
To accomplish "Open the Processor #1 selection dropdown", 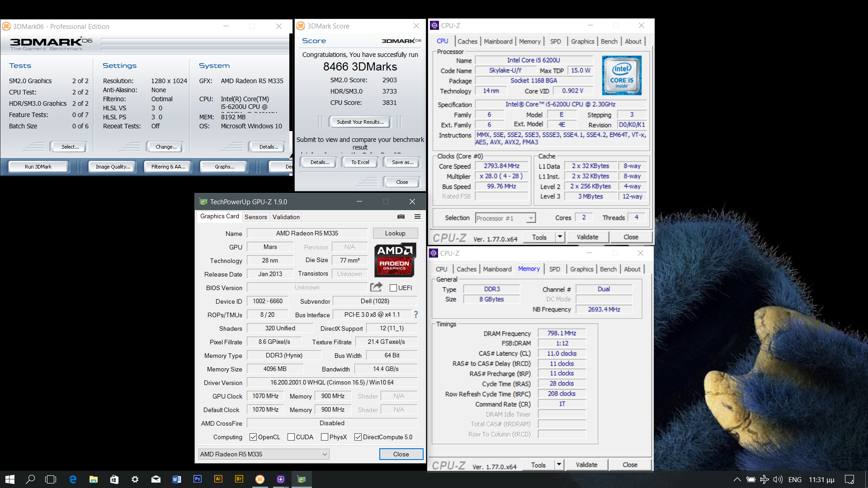I will (x=505, y=218).
